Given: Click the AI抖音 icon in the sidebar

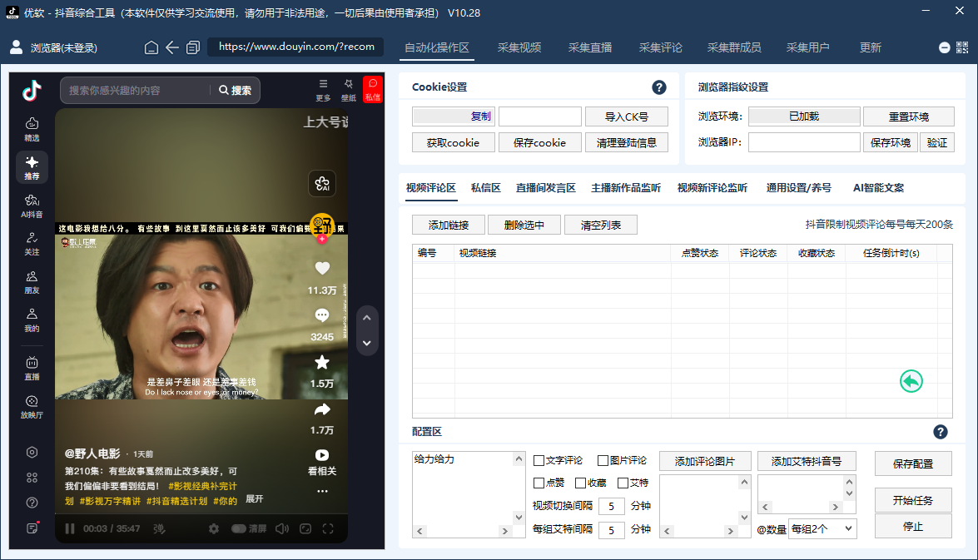Looking at the screenshot, I should point(32,206).
